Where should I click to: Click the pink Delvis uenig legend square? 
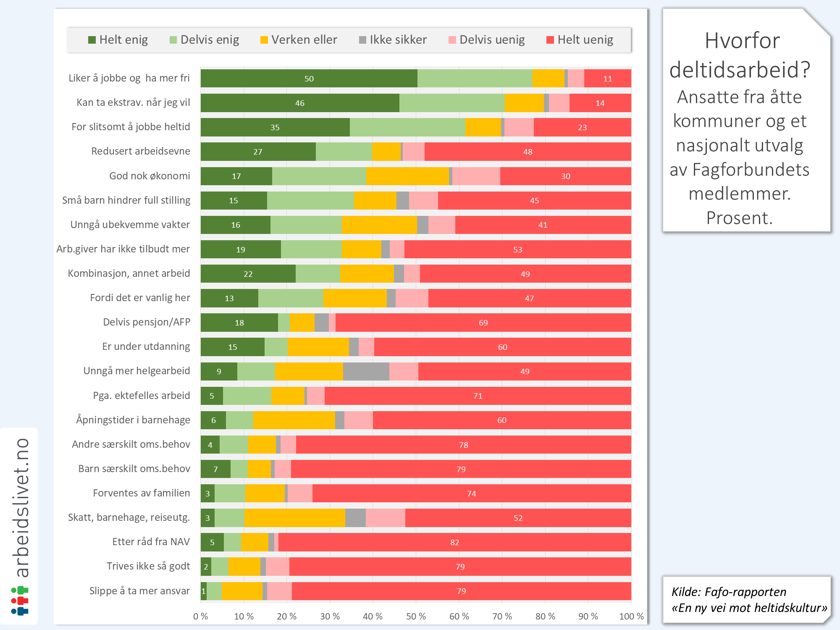[452, 40]
